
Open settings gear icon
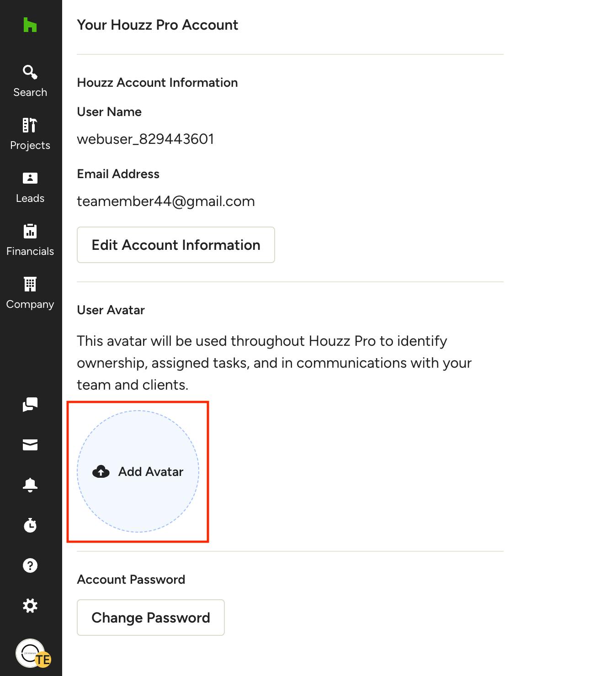point(30,606)
